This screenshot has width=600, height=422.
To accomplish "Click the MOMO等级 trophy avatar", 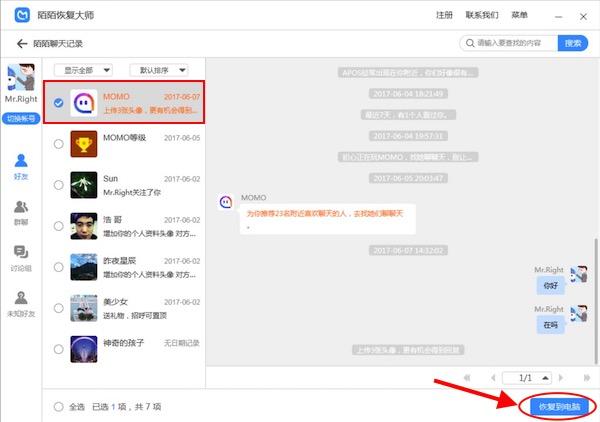I will tap(84, 144).
